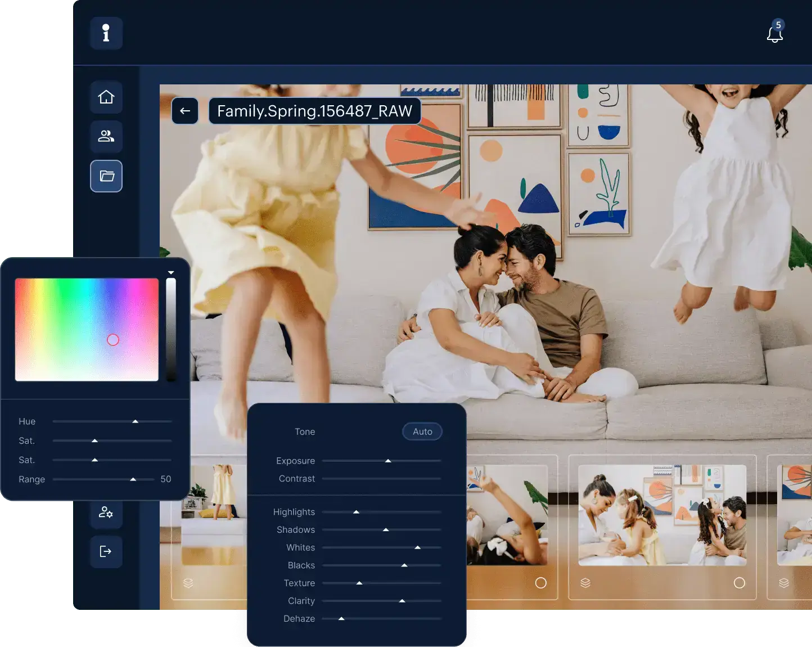This screenshot has width=812, height=647.
Task: Click the back arrow next to the filename
Action: tap(185, 111)
